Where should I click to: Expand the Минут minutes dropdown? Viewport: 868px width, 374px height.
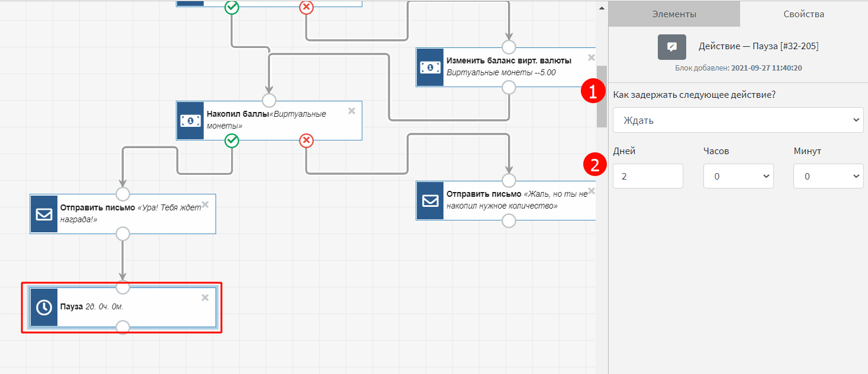tap(828, 176)
